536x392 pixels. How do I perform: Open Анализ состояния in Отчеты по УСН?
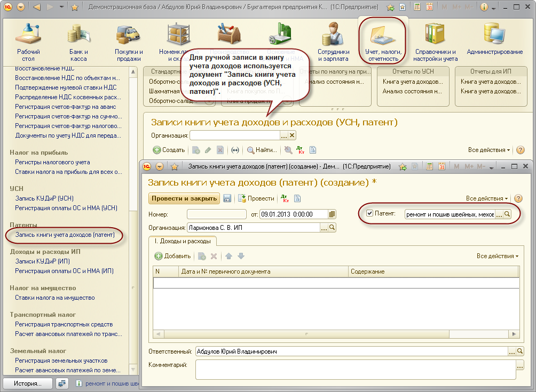412,91
